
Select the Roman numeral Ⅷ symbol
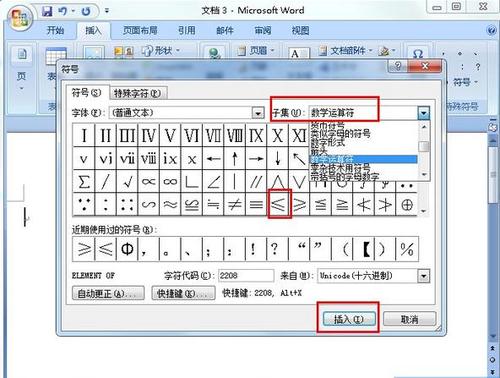pos(235,135)
